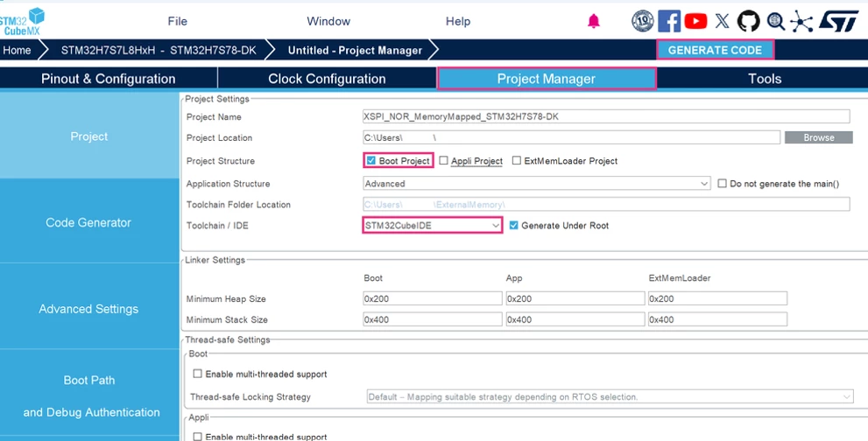868x441 pixels.
Task: Click Boot Minimum Heap Size field
Action: pyautogui.click(x=433, y=298)
